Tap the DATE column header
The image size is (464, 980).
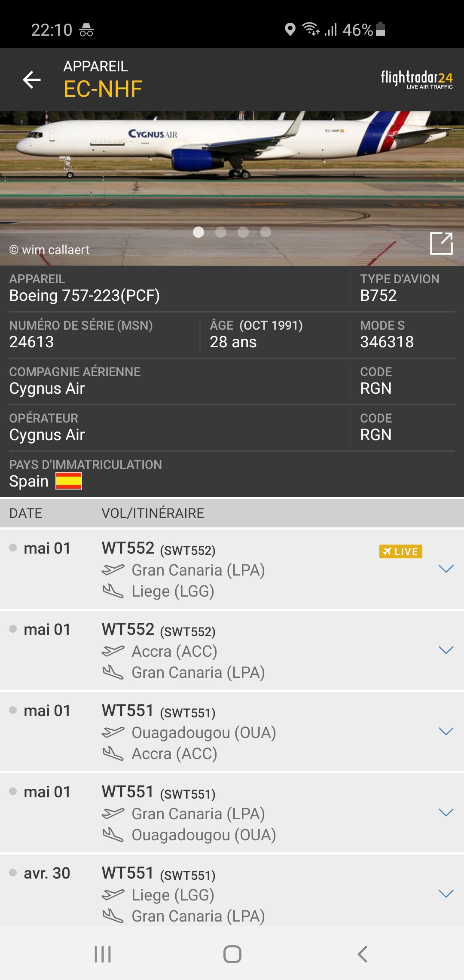[26, 513]
